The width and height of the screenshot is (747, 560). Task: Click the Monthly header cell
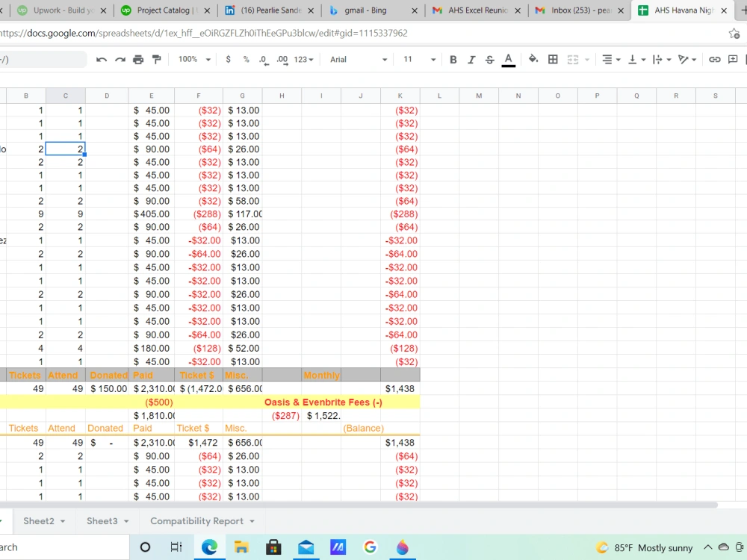click(321, 376)
